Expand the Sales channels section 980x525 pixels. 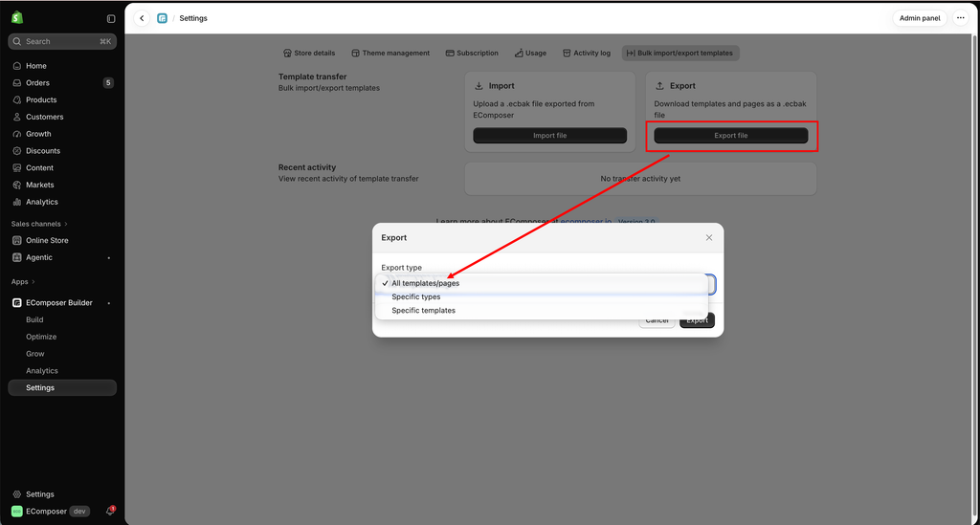click(39, 224)
